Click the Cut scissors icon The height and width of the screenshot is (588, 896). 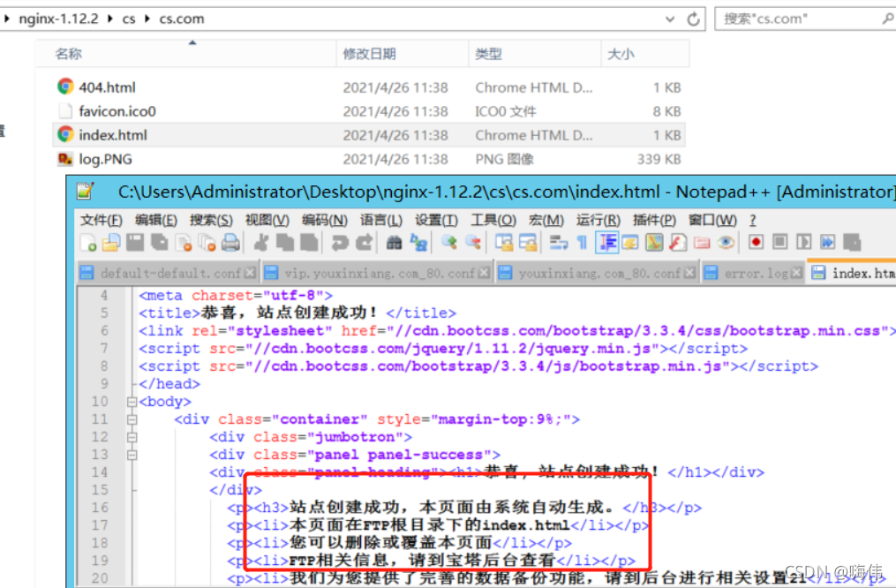point(261,243)
